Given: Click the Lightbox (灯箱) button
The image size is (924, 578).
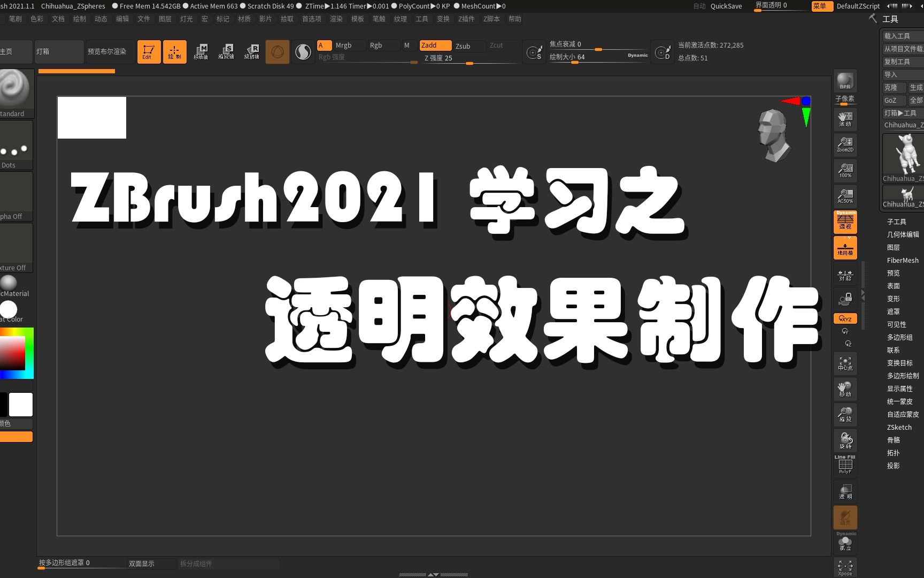Looking at the screenshot, I should [x=59, y=52].
